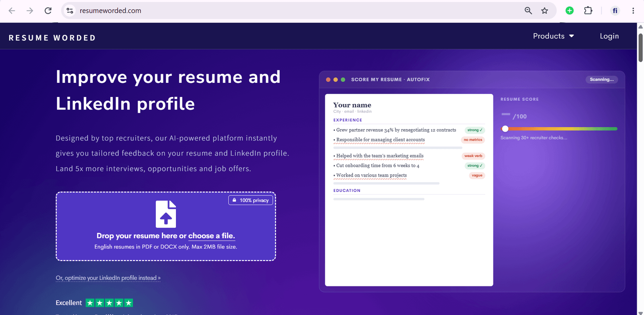
Task: Open the Login page
Action: point(609,36)
